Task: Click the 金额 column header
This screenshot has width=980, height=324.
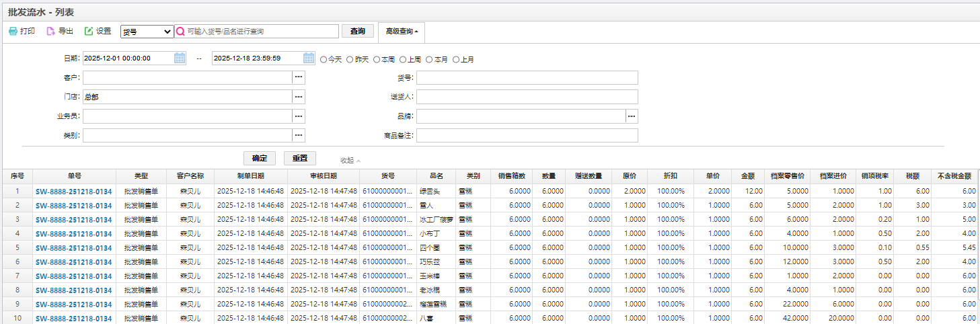Action: (x=748, y=176)
